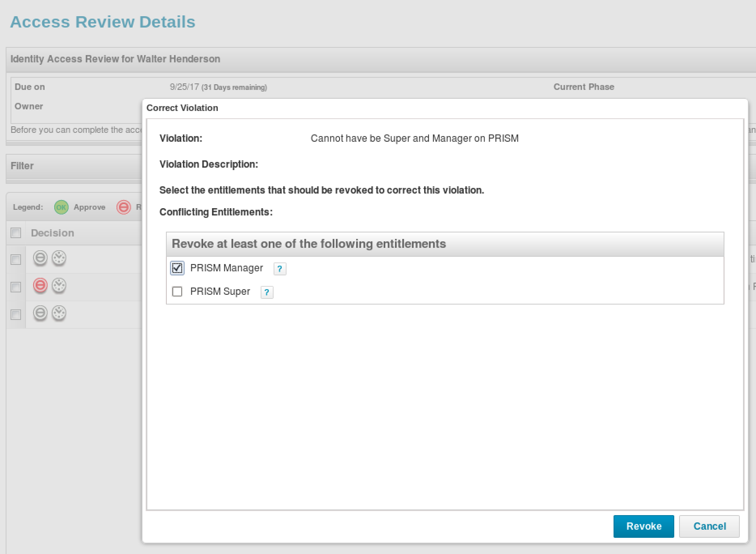Click the help icon beside PRISM Manager
The image size is (756, 554).
coord(280,269)
